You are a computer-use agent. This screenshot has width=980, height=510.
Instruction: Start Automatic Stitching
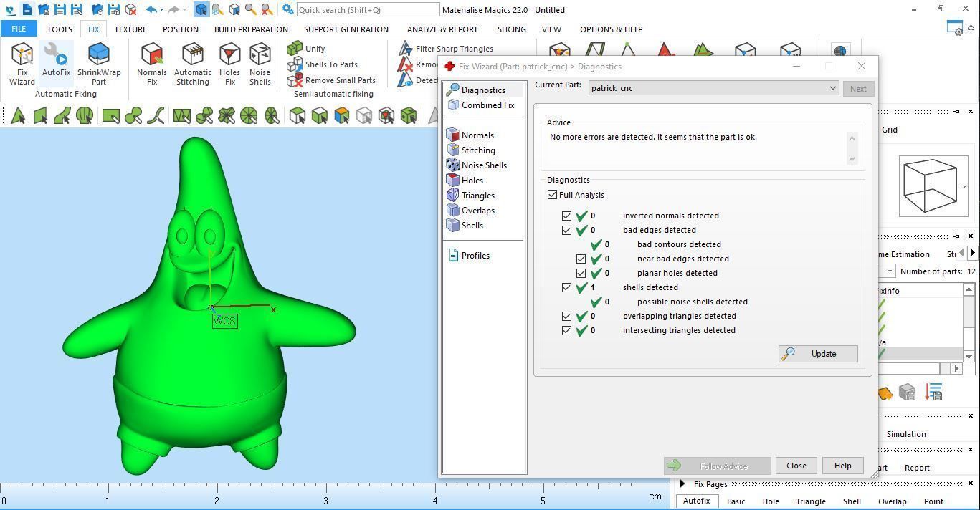pos(193,64)
